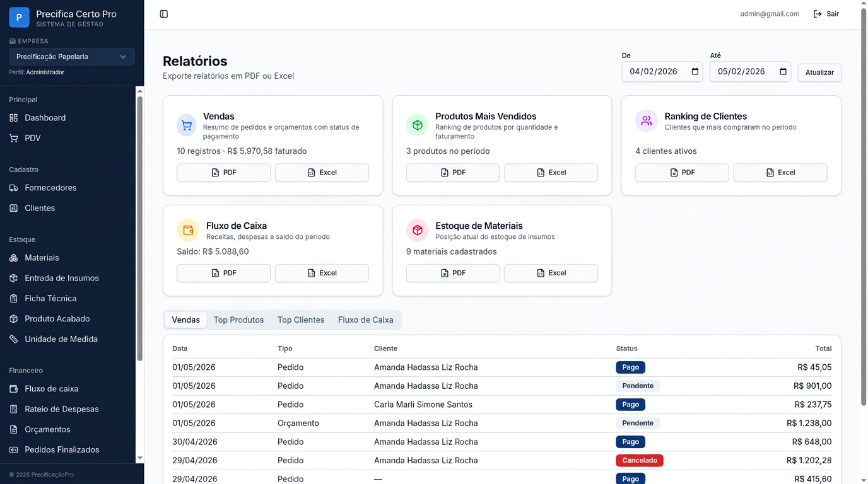868x484 pixels.
Task: Open the calendar picker for the Até date
Action: coord(783,72)
